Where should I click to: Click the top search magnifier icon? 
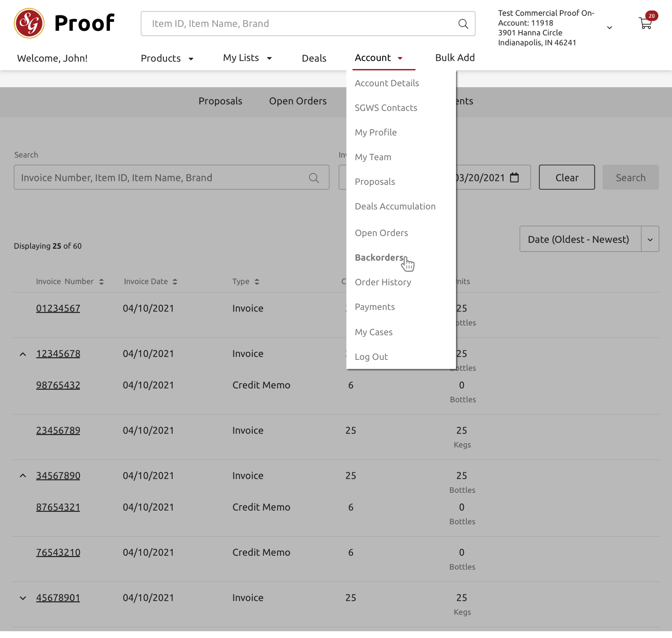(x=463, y=23)
